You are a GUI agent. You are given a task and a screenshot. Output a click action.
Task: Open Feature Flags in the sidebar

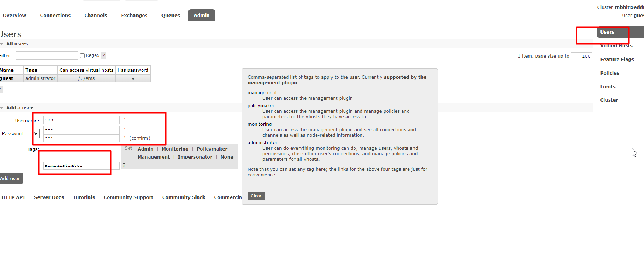tap(617, 59)
